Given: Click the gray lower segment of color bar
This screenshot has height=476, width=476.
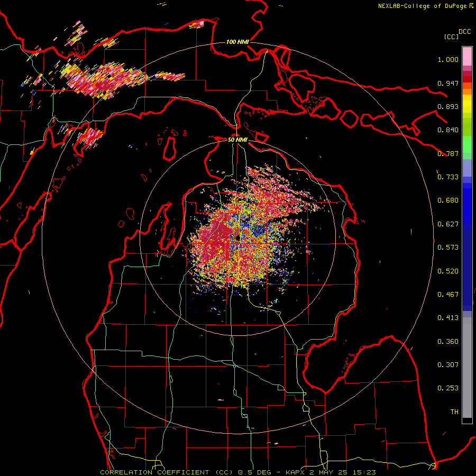Looking at the screenshot, I should [x=467, y=368].
